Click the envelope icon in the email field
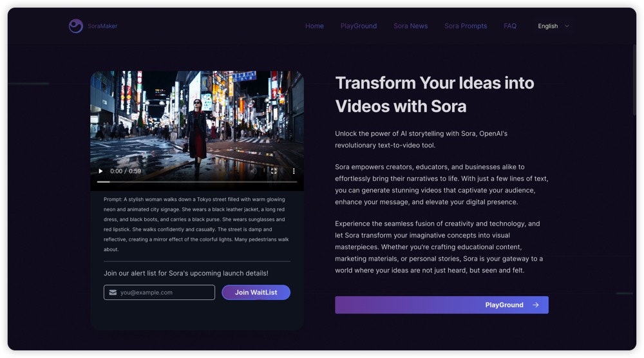 [x=113, y=292]
